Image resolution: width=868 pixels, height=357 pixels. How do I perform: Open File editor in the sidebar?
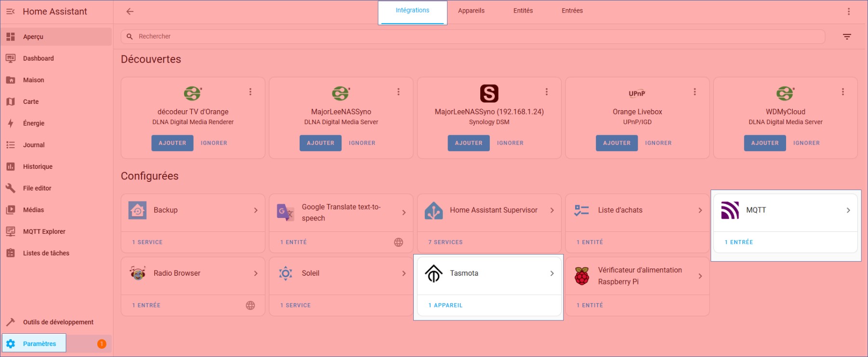coord(57,188)
